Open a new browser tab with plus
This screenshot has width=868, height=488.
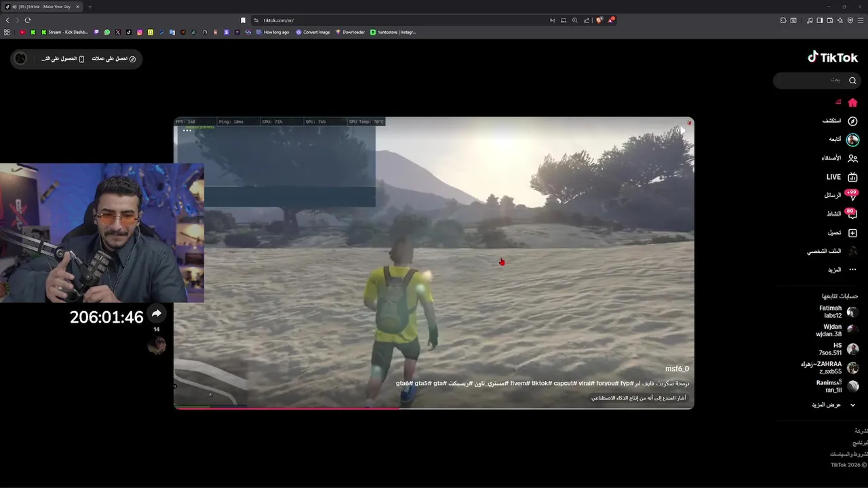pyautogui.click(x=90, y=7)
